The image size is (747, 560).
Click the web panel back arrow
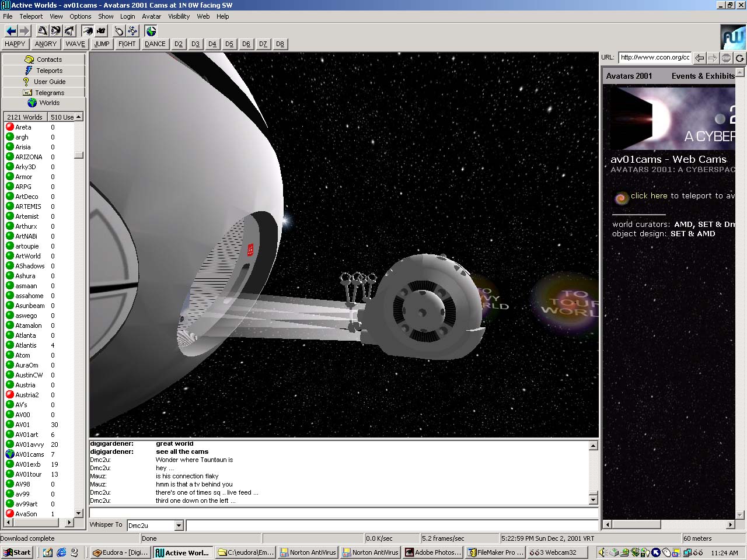tap(699, 58)
